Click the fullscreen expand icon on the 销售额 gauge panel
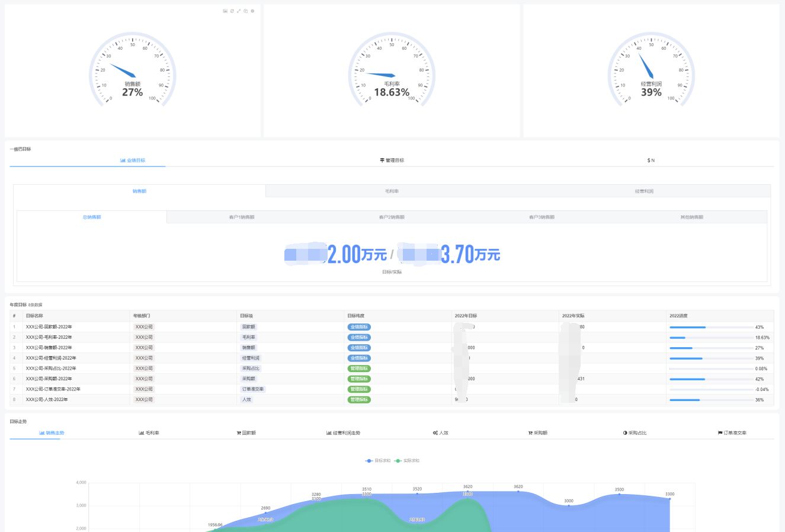Image resolution: width=785 pixels, height=532 pixels. [x=239, y=11]
